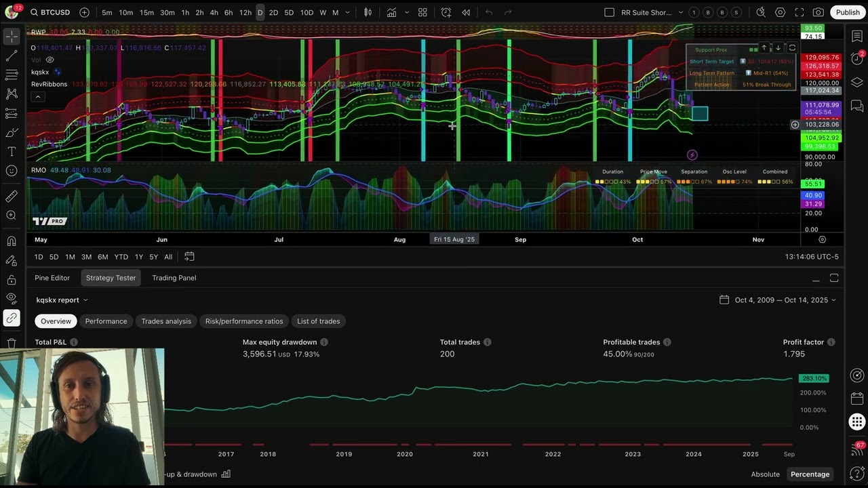Viewport: 868px width, 488px height.
Task: Enter fullscreen mode
Action: pos(800,12)
